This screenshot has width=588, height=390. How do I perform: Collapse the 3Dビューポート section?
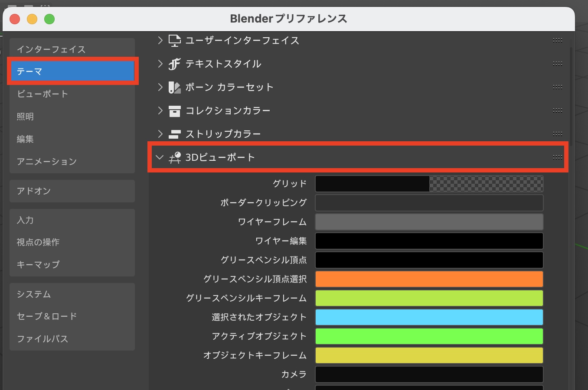coord(160,157)
